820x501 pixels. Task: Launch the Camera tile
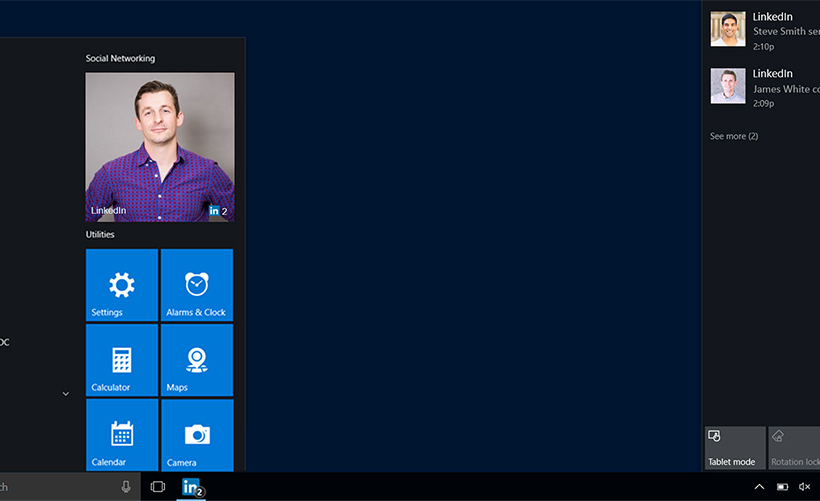(197, 435)
